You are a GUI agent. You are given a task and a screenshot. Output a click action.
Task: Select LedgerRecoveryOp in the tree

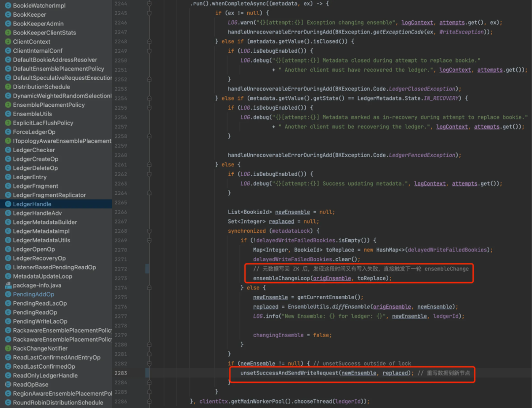pos(39,258)
